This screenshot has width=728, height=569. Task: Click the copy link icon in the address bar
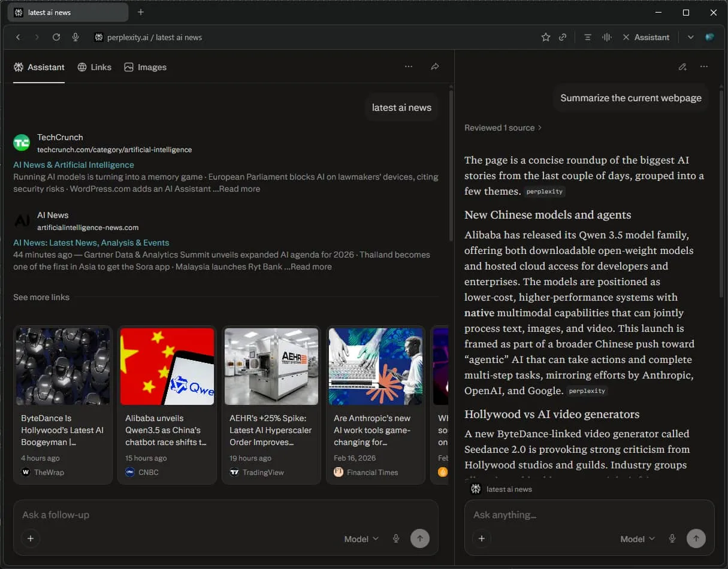[562, 37]
